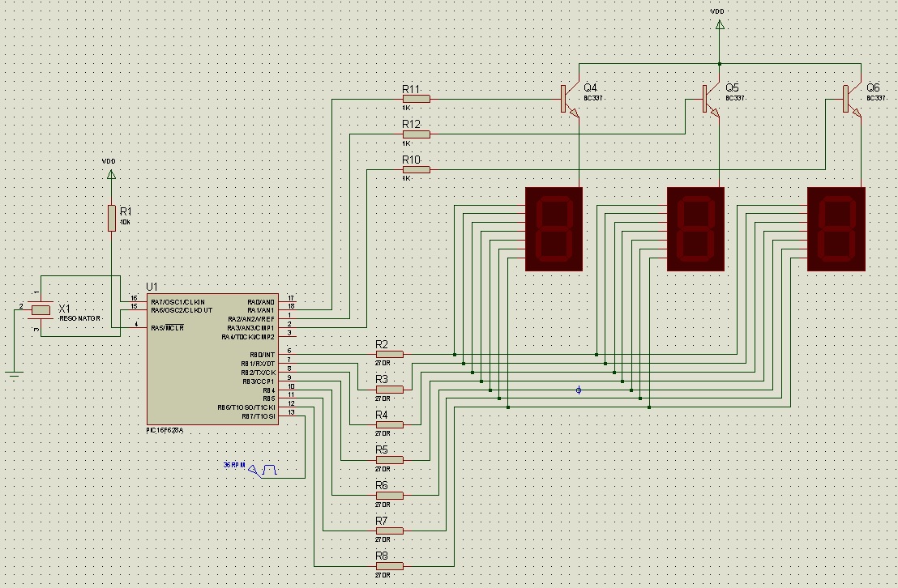Select the 36RPM pulse generator symbol
This screenshot has height=588, width=898.
click(264, 470)
